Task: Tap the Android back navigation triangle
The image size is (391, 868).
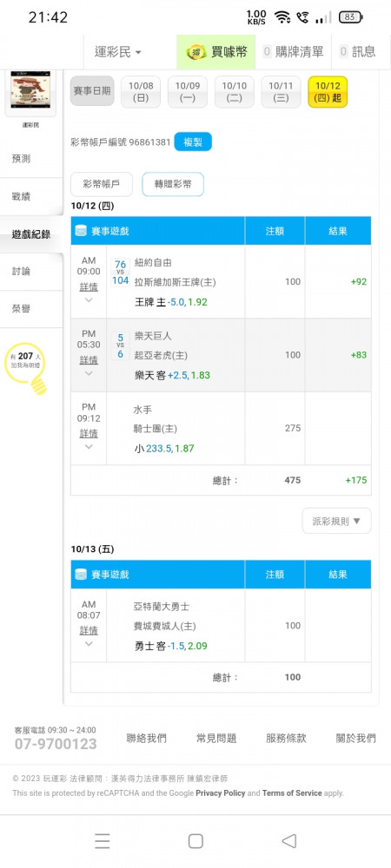Action: (x=288, y=841)
